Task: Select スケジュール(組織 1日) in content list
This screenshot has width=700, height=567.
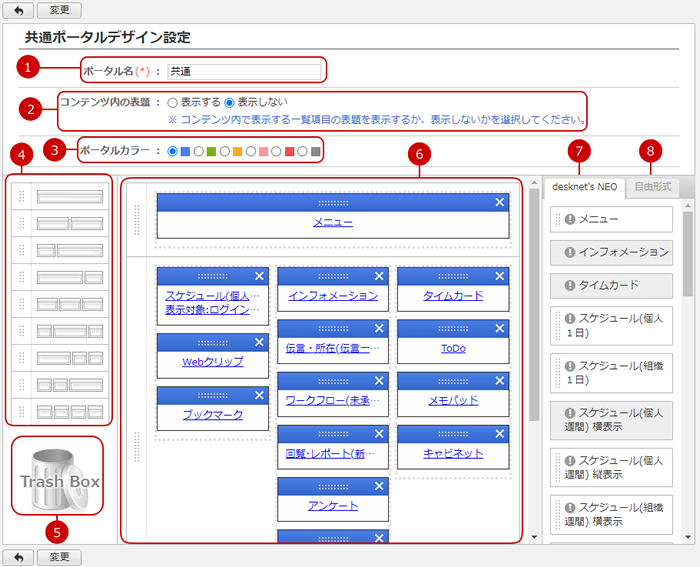Action: [x=611, y=373]
